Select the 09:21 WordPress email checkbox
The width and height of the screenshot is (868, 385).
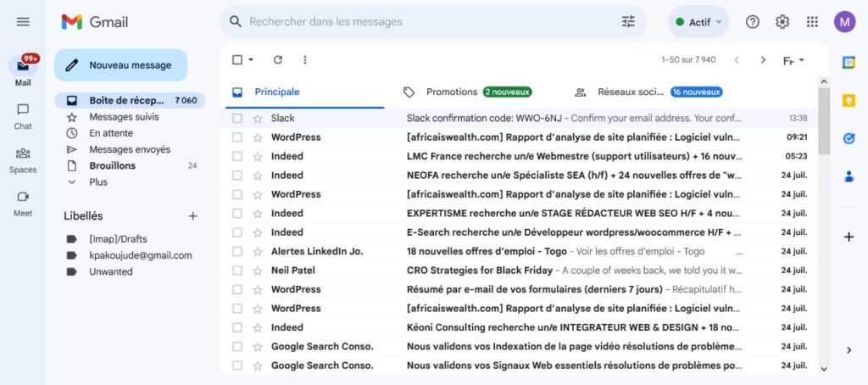pos(237,137)
